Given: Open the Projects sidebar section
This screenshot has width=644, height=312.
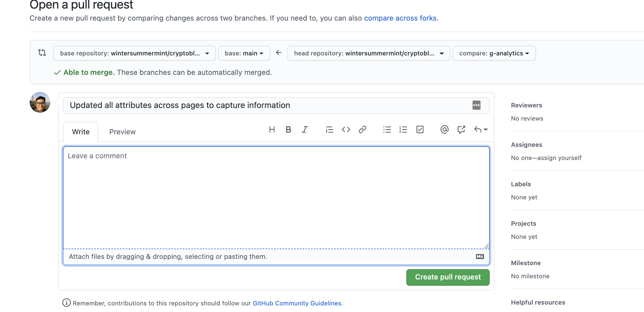Looking at the screenshot, I should 523,223.
